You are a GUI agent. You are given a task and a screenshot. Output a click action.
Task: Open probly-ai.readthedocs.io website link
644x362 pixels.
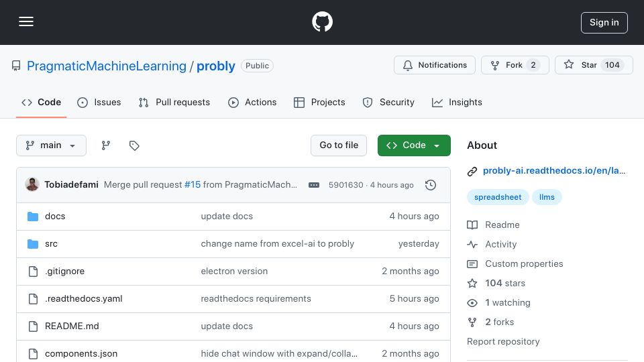(x=554, y=171)
